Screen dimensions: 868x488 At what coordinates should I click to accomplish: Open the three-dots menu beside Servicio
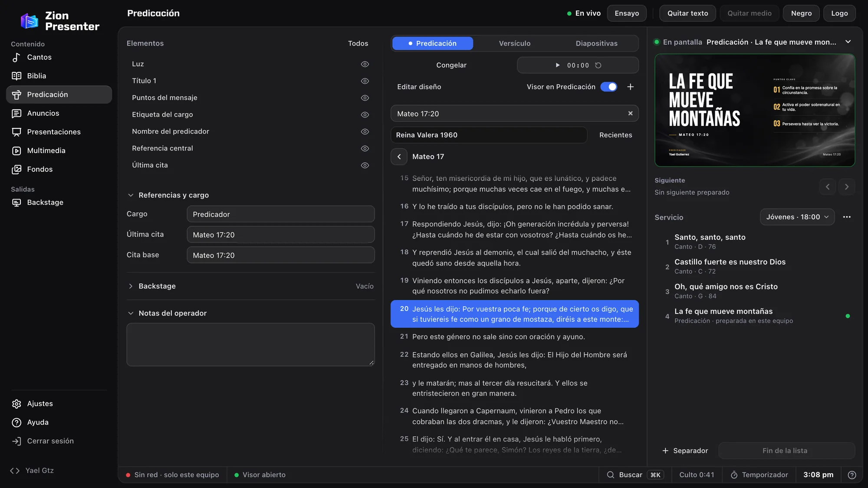[847, 217]
